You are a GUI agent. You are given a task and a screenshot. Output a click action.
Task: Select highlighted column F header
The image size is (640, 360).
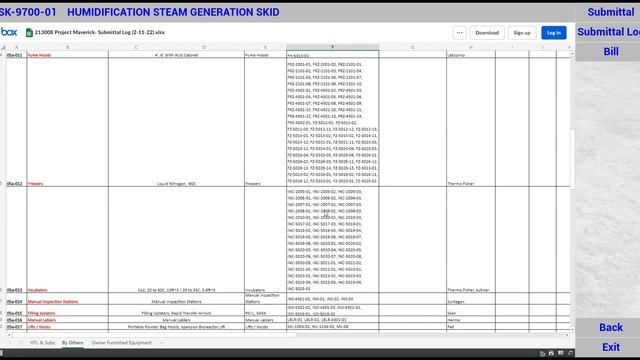(333, 47)
